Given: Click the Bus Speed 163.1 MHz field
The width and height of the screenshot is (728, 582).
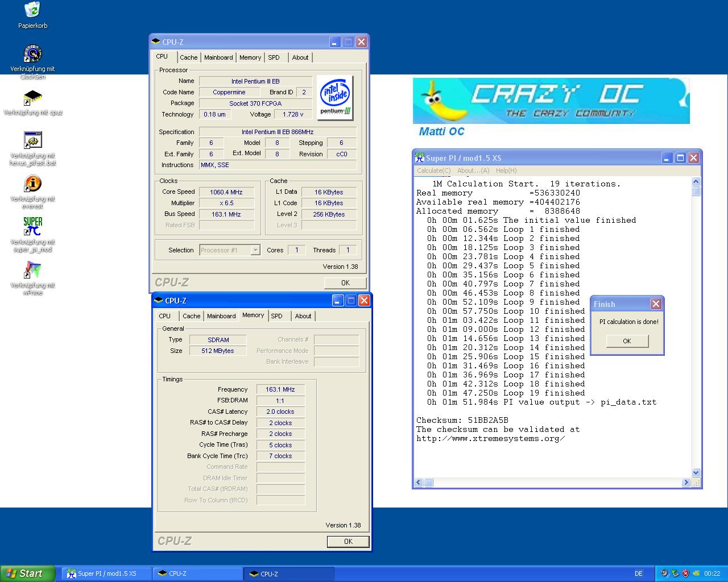Looking at the screenshot, I should click(x=226, y=214).
